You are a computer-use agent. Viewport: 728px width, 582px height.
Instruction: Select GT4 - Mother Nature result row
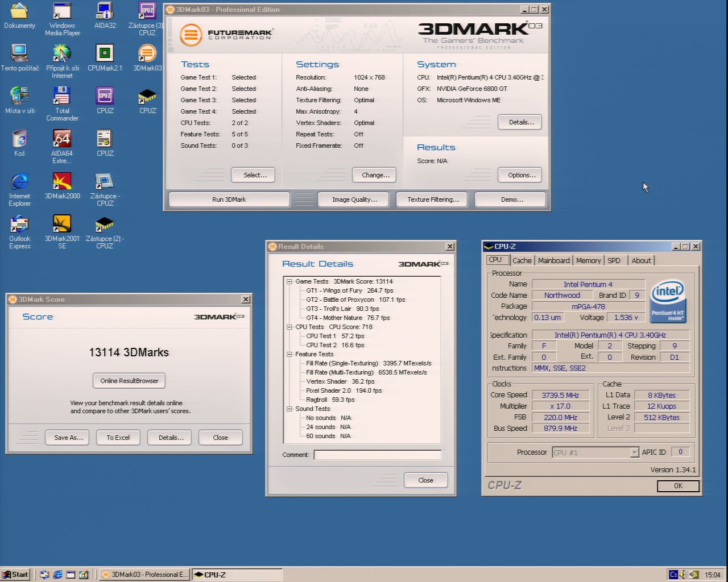[x=348, y=318]
